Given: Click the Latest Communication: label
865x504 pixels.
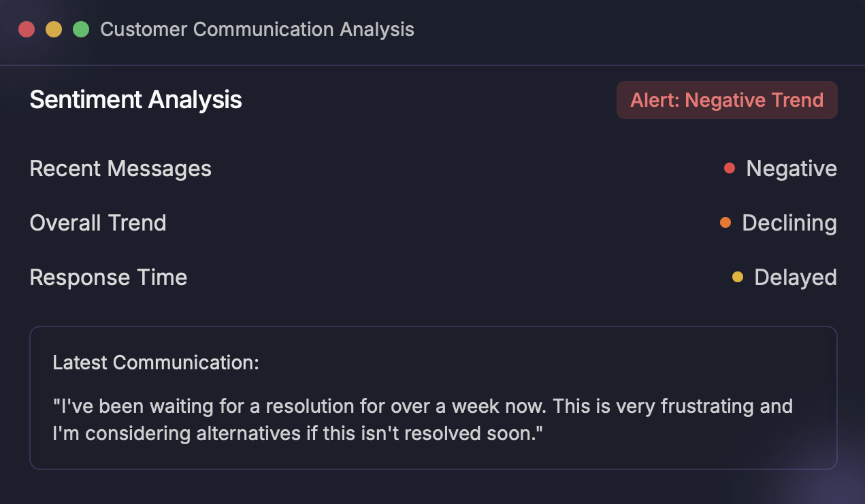Looking at the screenshot, I should click(x=156, y=363).
